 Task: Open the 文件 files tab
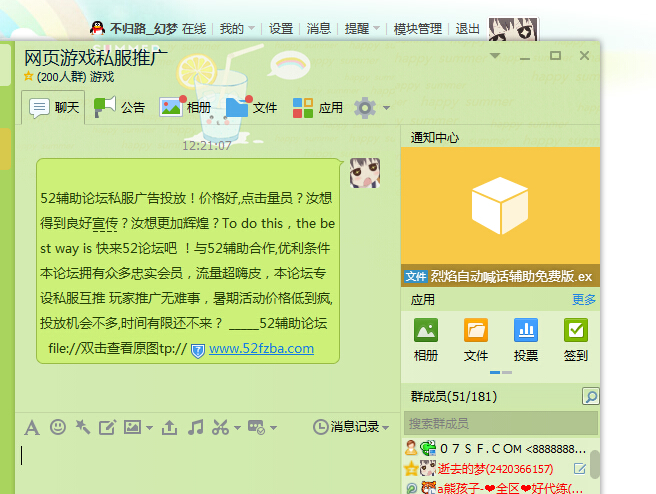click(251, 107)
